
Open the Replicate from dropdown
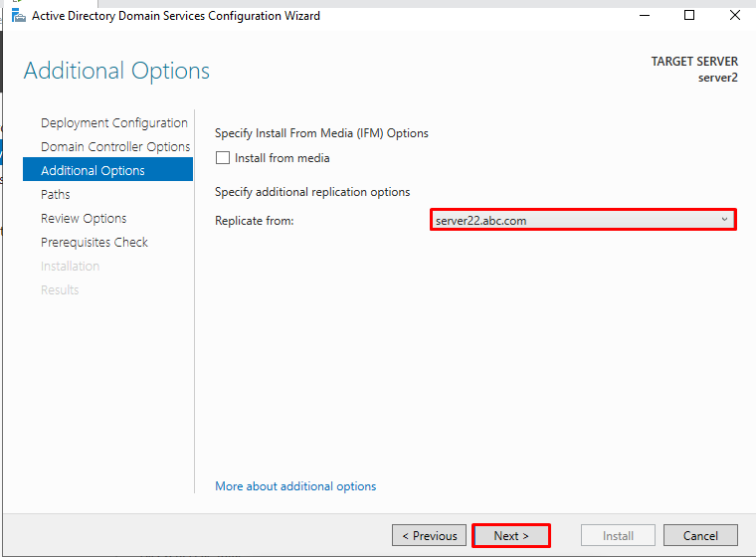pyautogui.click(x=583, y=220)
